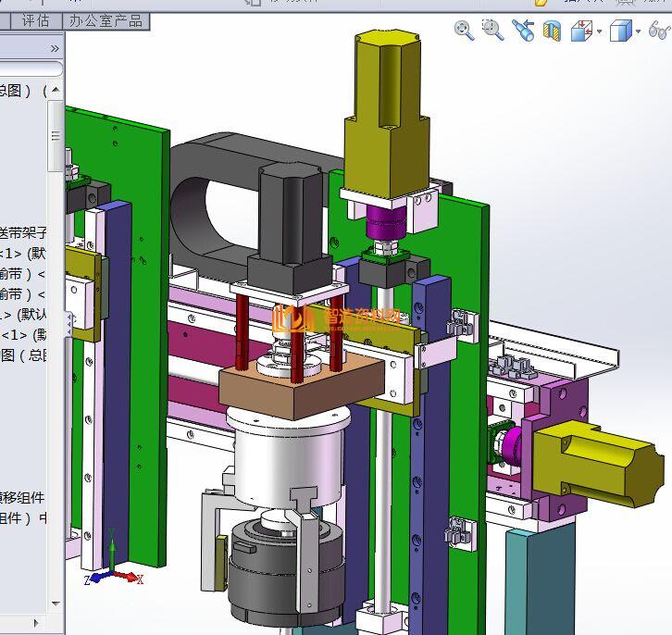Open the 办公室产品 tab

click(x=106, y=19)
